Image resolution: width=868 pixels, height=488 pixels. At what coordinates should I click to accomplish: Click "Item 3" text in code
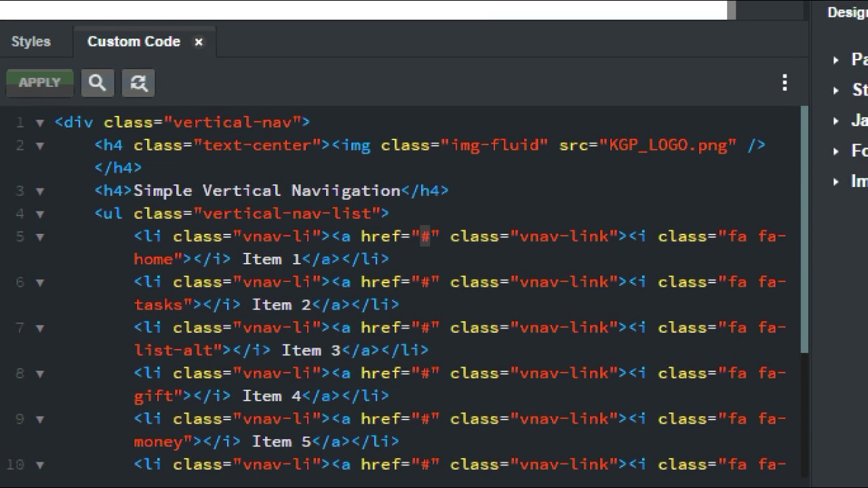311,350
